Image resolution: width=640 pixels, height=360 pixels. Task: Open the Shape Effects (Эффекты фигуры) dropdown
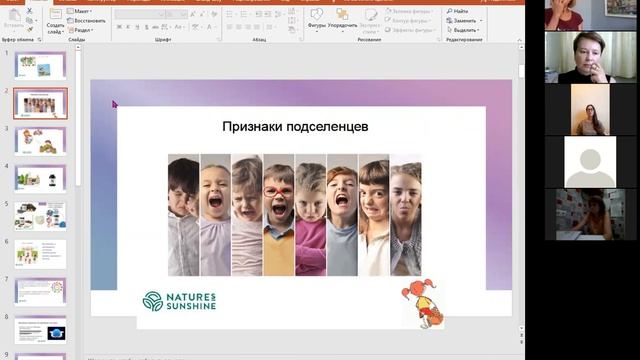[x=410, y=30]
